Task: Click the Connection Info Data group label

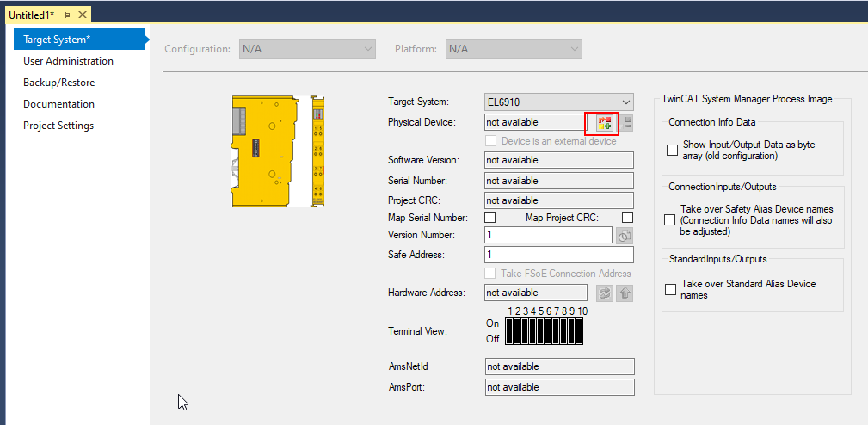Action: click(712, 122)
